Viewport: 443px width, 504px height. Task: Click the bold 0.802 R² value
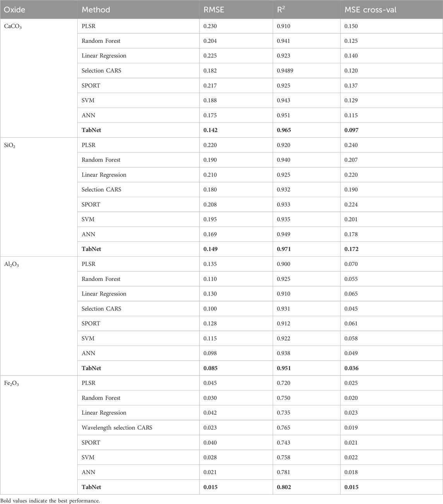[284, 487]
